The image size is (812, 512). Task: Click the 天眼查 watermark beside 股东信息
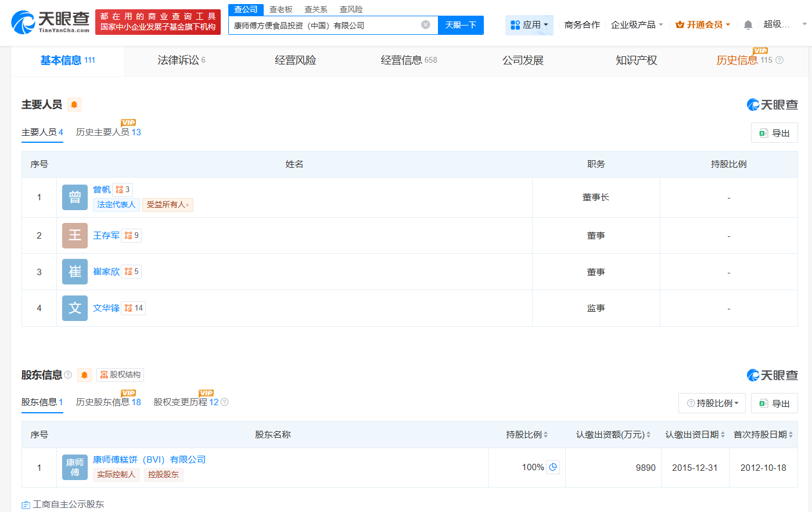(x=773, y=374)
